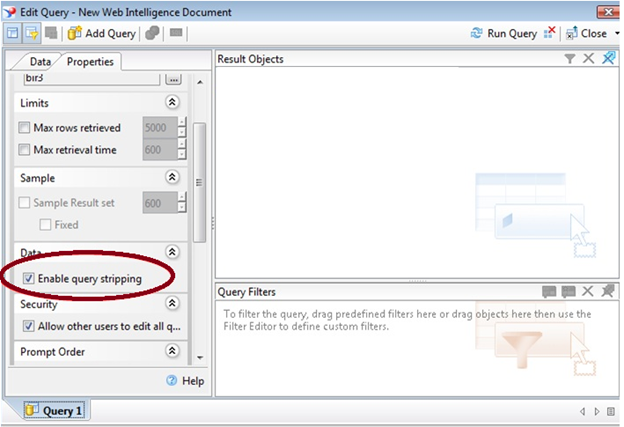Click the grayed data preview panel icon

pos(51,33)
